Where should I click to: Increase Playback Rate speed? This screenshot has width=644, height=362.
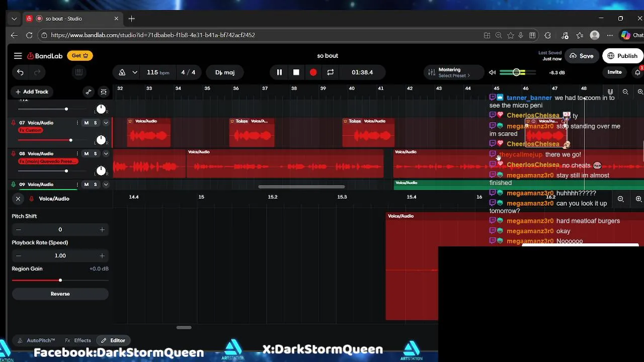[102, 256]
